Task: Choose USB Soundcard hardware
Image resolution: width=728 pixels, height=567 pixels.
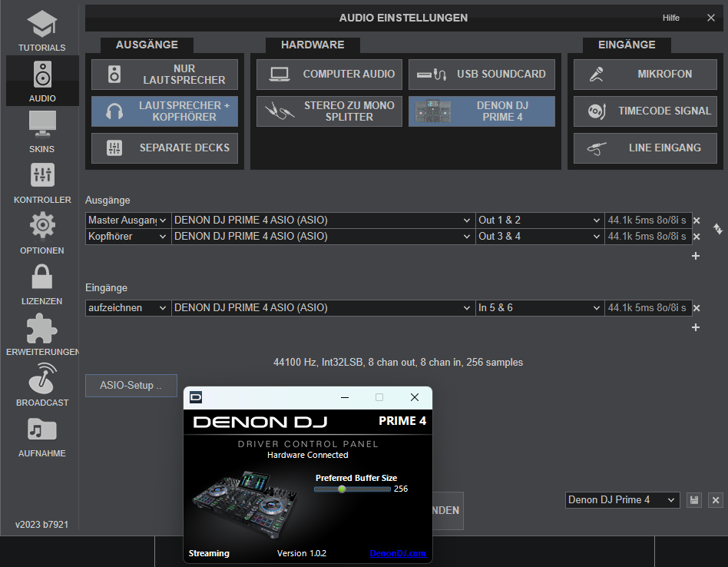Action: 481,75
